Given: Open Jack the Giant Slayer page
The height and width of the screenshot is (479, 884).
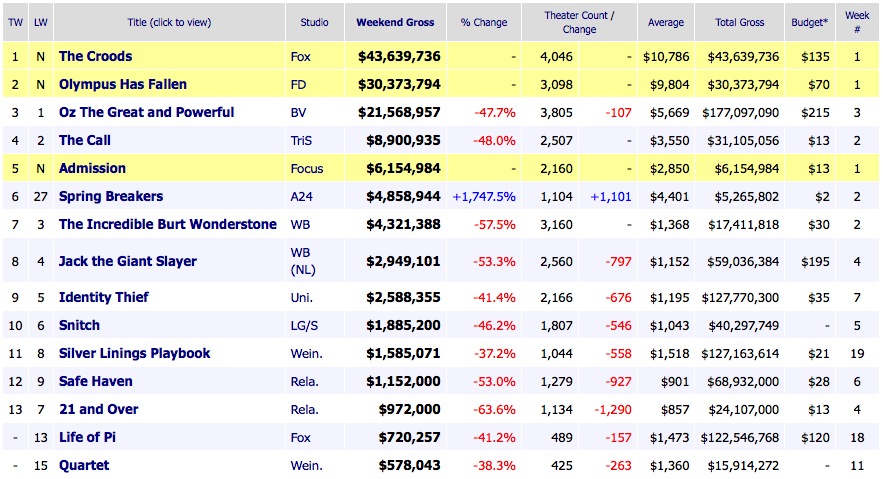Looking at the screenshot, I should pyautogui.click(x=127, y=261).
